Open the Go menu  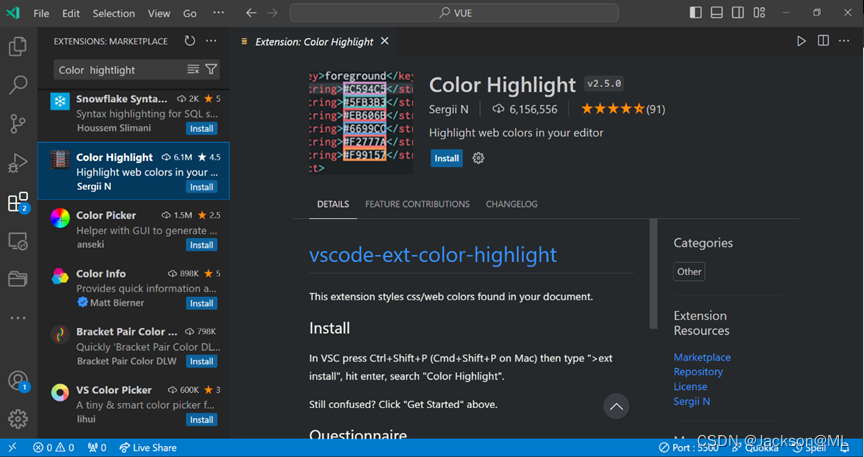coord(190,13)
